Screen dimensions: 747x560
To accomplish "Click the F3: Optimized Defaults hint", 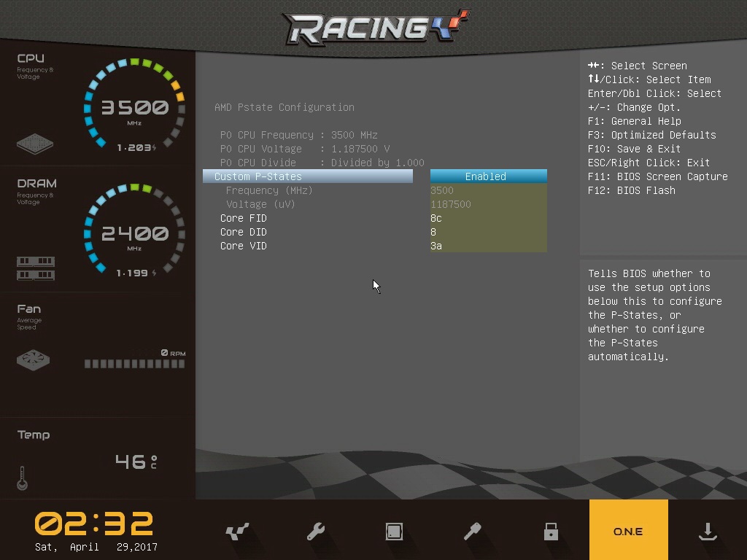I will click(651, 135).
